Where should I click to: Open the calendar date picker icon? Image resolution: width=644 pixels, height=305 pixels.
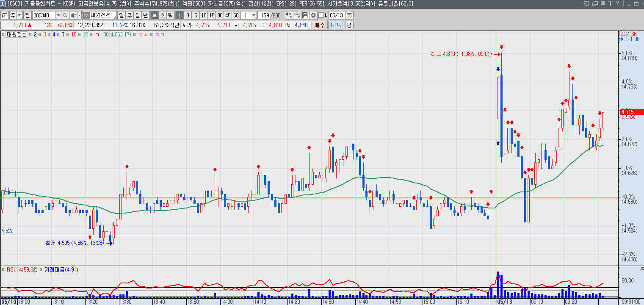point(349,15)
